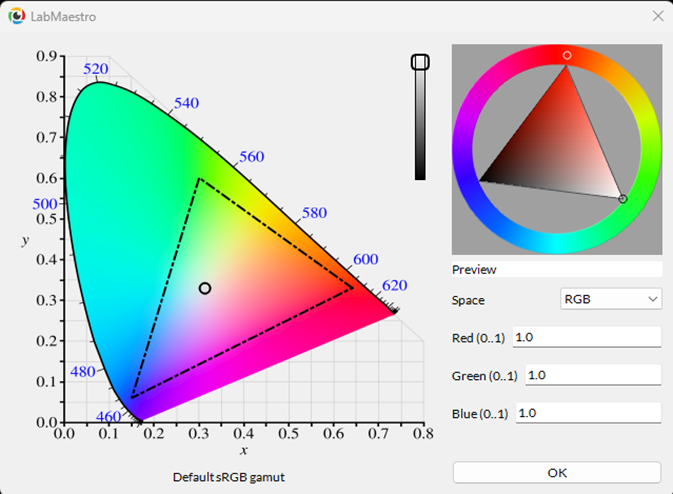
Task: Click the white point circle marker on diagram
Action: [x=205, y=288]
